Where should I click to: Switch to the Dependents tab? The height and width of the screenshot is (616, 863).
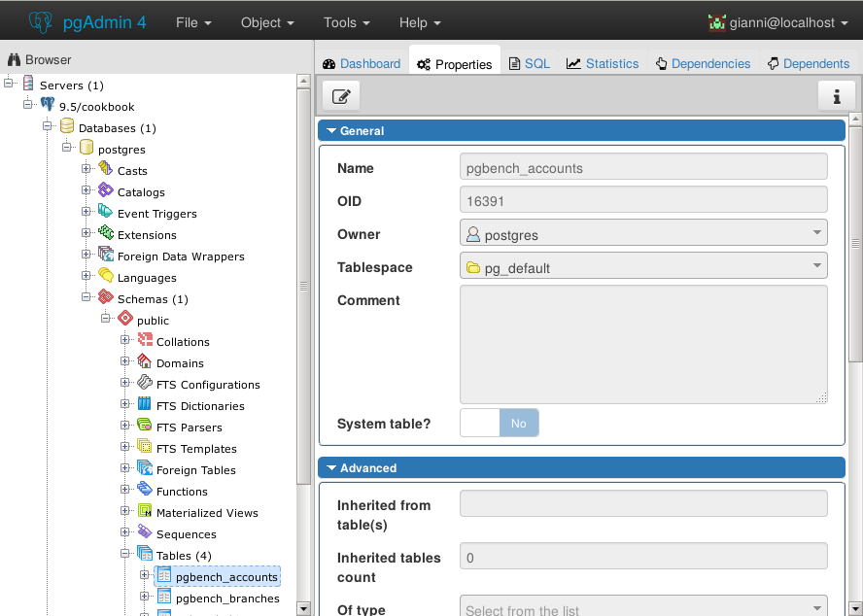point(809,64)
